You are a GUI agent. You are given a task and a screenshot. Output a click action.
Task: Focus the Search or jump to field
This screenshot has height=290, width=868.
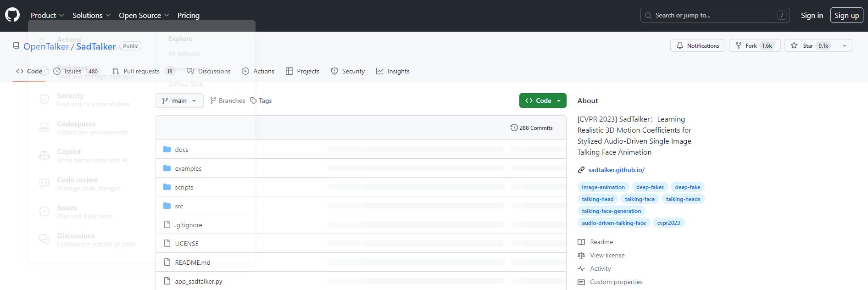[x=715, y=15]
